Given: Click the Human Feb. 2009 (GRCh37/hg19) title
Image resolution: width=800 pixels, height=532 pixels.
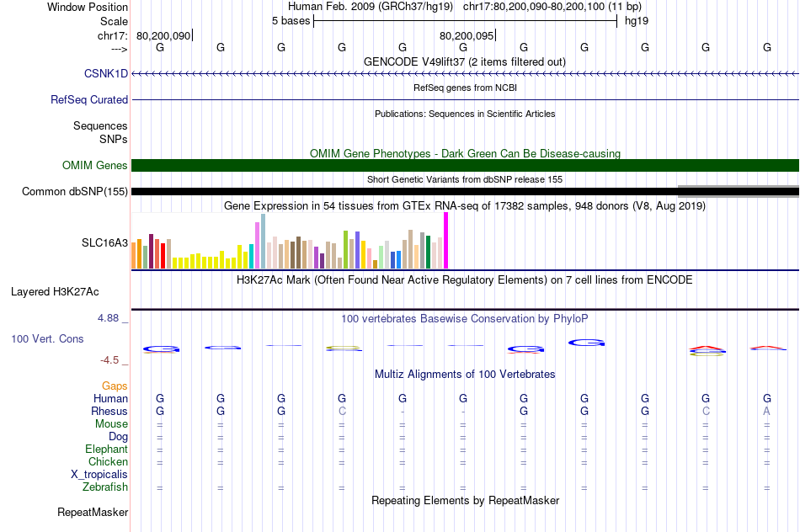Looking at the screenshot, I should coord(371,7).
